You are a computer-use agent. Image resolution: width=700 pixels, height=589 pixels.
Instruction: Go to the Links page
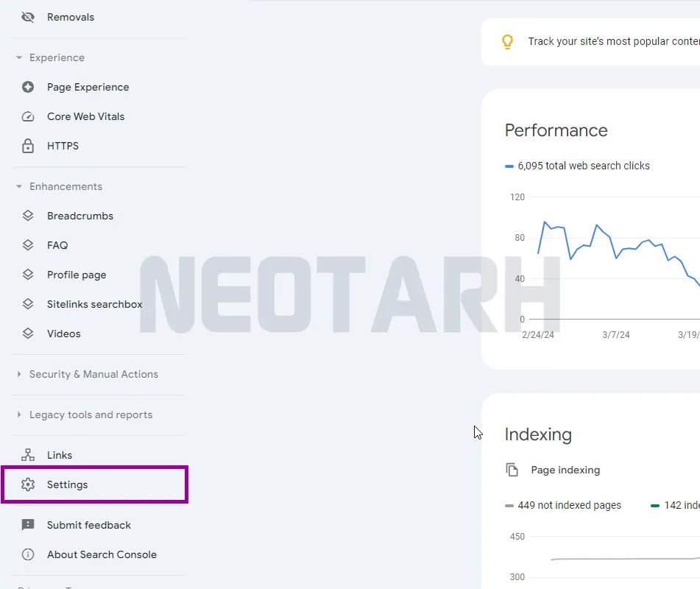[x=60, y=454]
